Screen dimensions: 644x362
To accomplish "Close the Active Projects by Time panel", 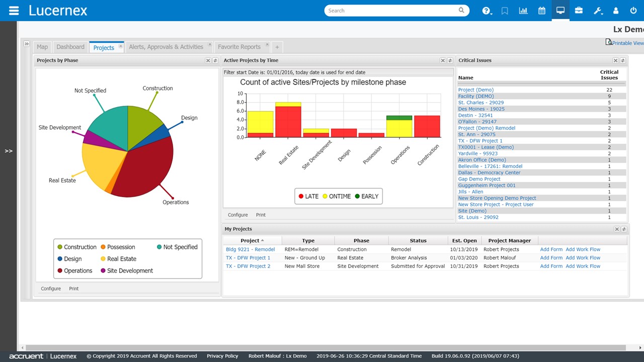I will point(443,60).
